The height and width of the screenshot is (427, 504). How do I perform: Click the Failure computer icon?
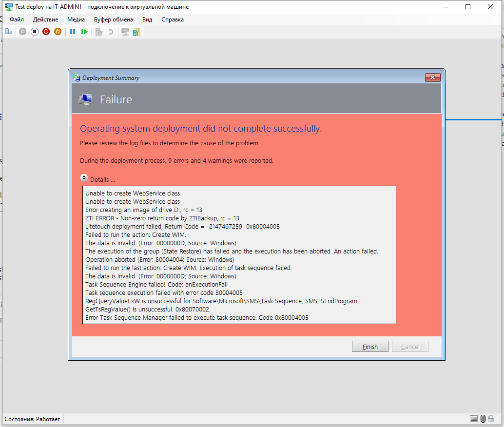pyautogui.click(x=85, y=99)
